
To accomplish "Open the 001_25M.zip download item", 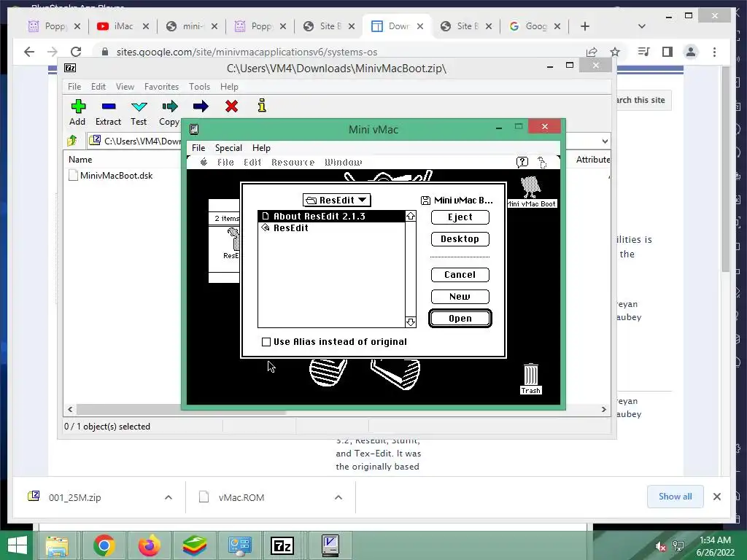I will coord(74,497).
